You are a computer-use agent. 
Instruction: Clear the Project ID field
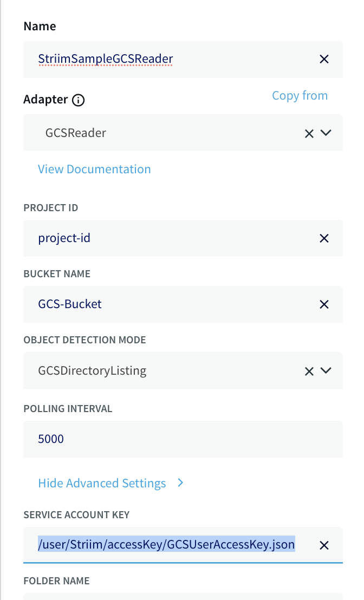[324, 238]
